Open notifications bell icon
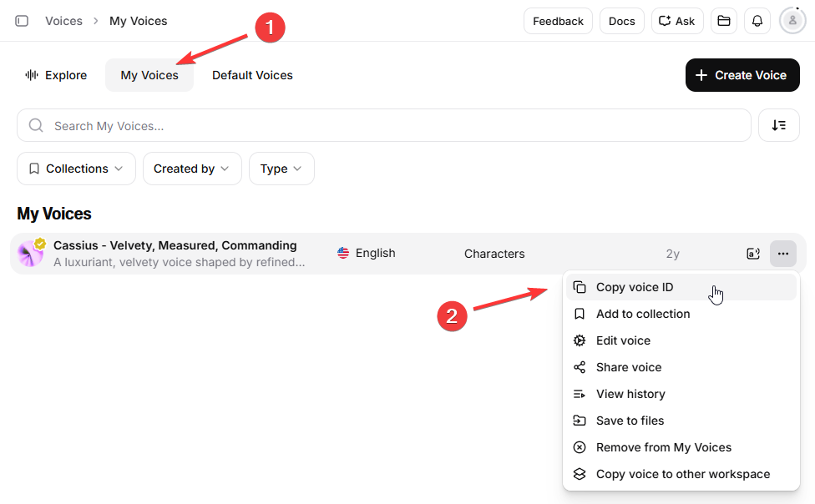Screen dimensions: 815x504 (x=757, y=21)
